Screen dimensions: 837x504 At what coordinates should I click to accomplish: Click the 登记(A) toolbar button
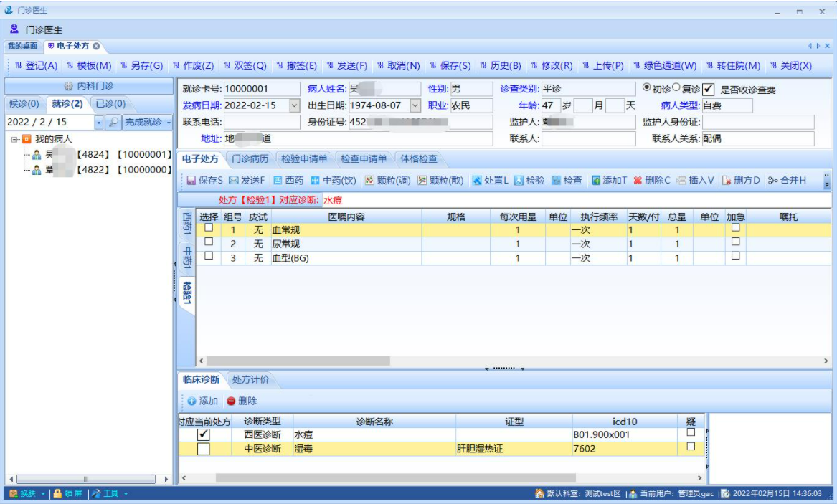37,66
